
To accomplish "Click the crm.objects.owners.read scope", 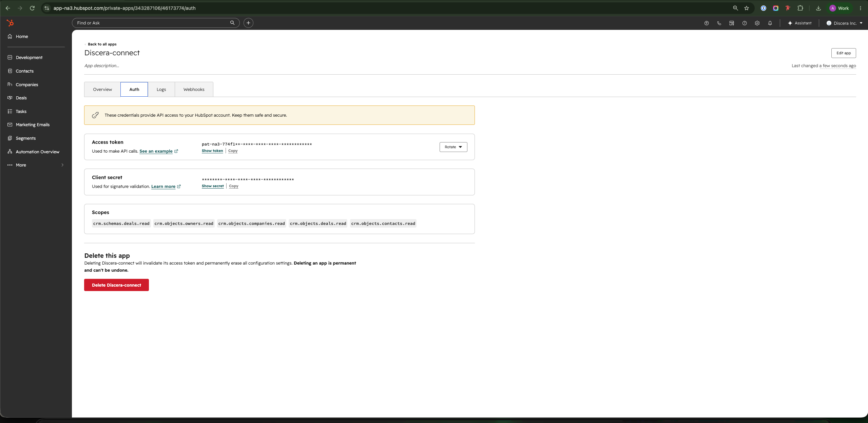I will pyautogui.click(x=184, y=224).
